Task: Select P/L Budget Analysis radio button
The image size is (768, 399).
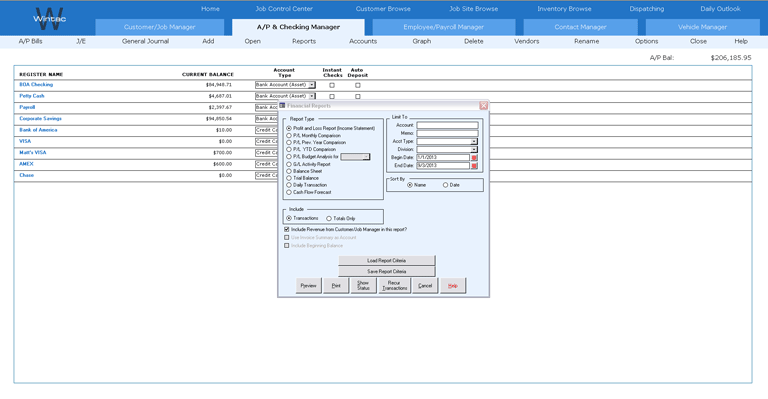Action: pyautogui.click(x=289, y=157)
